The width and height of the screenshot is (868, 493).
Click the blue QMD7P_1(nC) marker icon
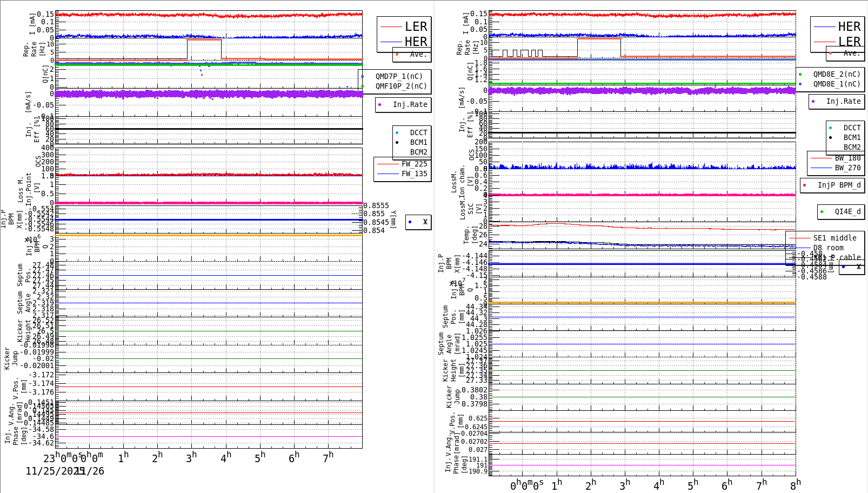pyautogui.click(x=363, y=76)
